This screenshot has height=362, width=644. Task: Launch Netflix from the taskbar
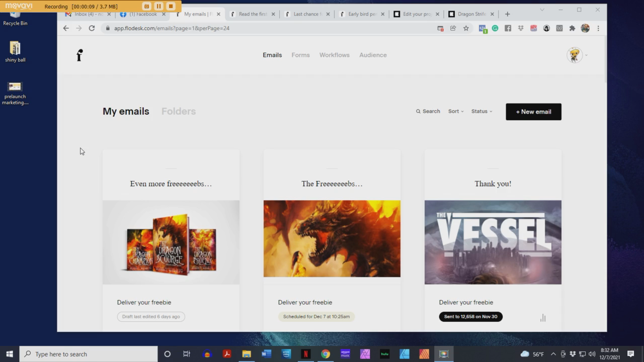click(305, 354)
